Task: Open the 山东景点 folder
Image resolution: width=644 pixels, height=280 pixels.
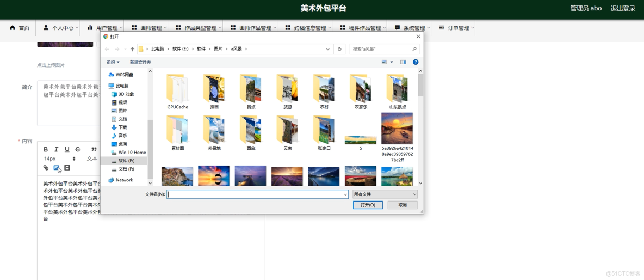Action: [397, 92]
